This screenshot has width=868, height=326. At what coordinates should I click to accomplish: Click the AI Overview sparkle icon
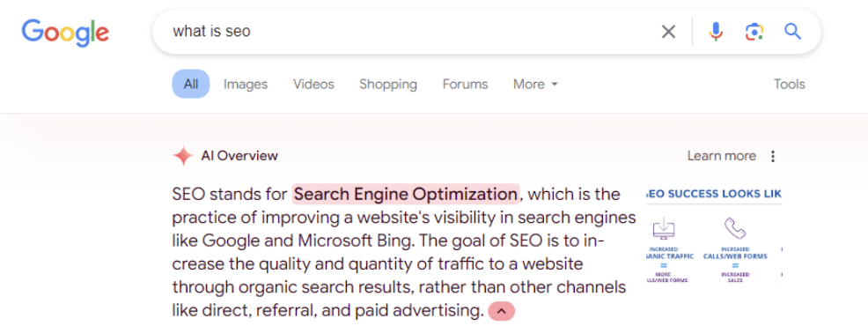click(x=183, y=156)
